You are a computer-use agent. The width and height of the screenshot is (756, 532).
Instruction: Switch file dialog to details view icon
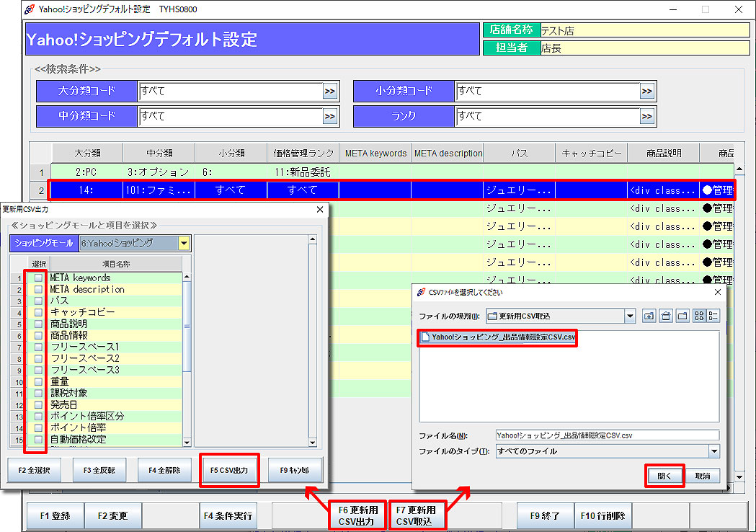tap(713, 316)
